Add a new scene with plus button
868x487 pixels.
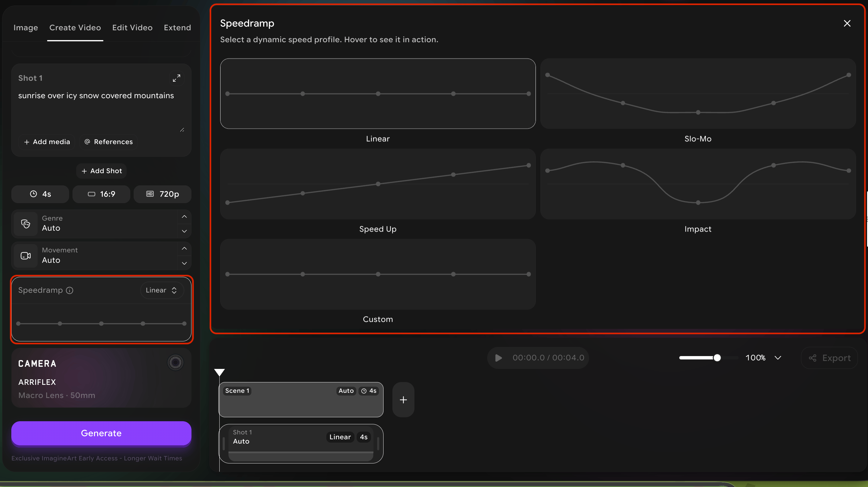[x=403, y=400]
